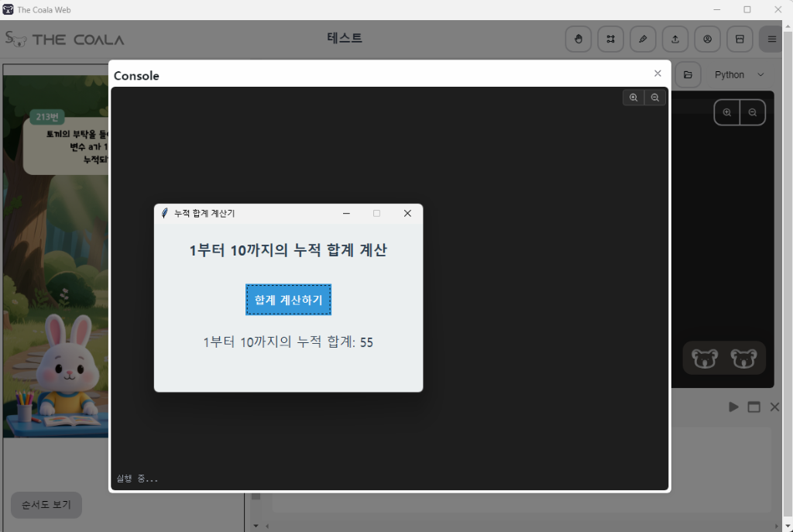
Task: Select the highlighter pen tool
Action: click(x=643, y=39)
